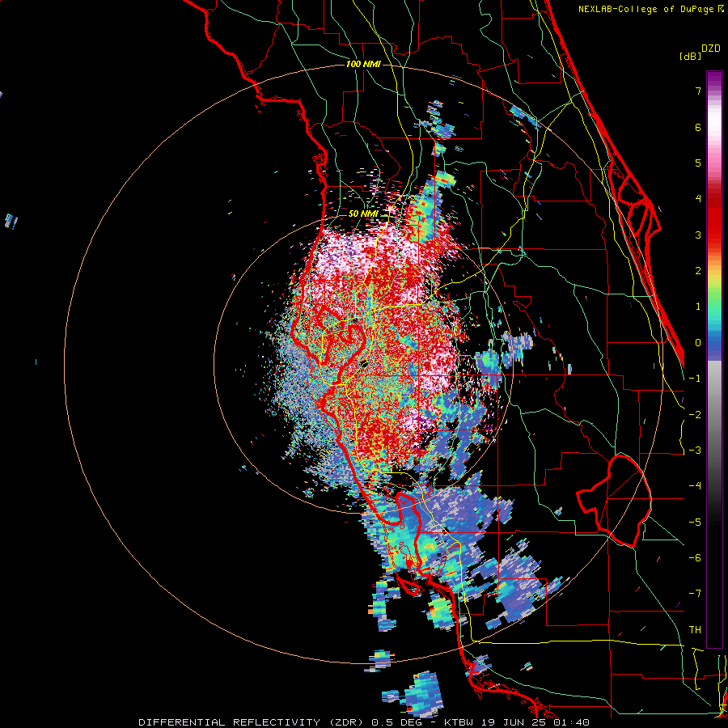Image resolution: width=728 pixels, height=728 pixels.
Task: Click the 0 value on the color scale
Action: pos(698,343)
